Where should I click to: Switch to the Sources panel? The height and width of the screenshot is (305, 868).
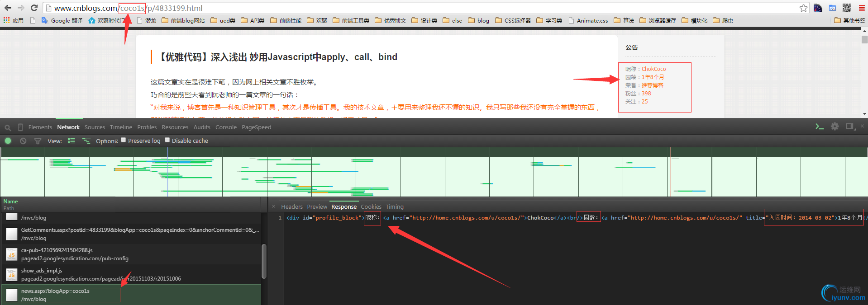click(95, 127)
